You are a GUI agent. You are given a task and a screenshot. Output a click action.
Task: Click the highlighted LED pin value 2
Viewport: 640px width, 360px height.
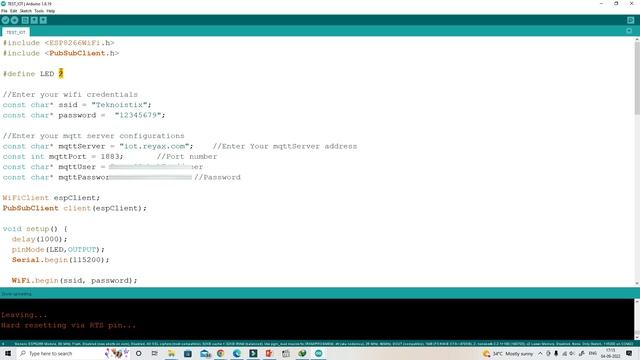click(61, 73)
